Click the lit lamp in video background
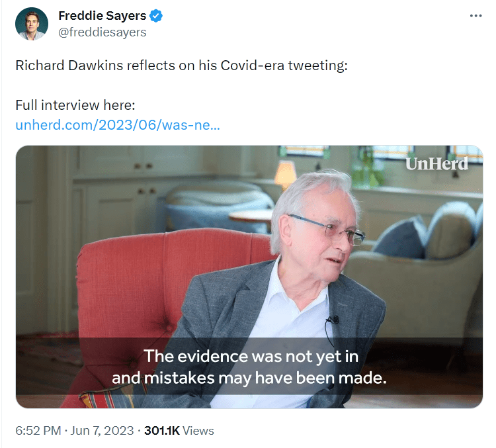 click(x=286, y=172)
